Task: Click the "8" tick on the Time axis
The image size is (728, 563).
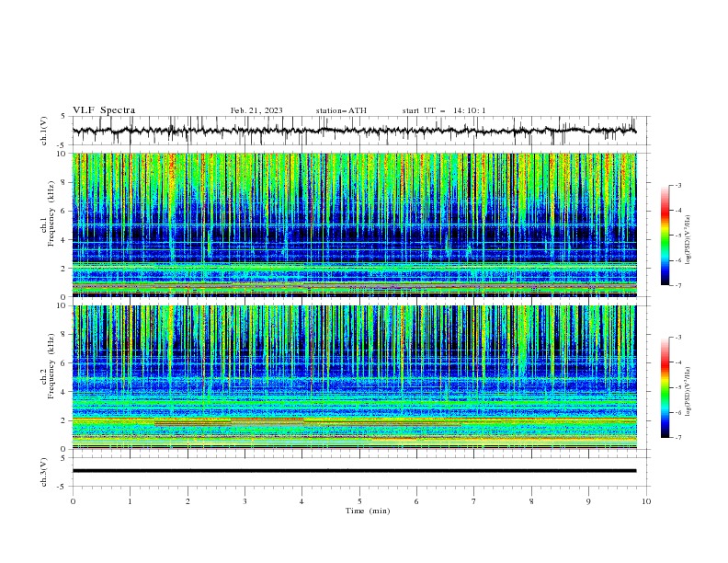Action: click(531, 501)
